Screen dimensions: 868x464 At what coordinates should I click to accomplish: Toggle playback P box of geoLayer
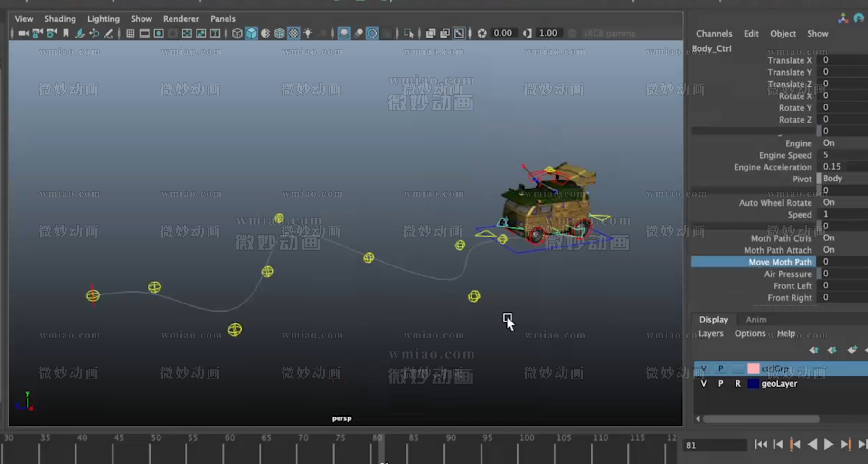point(721,384)
